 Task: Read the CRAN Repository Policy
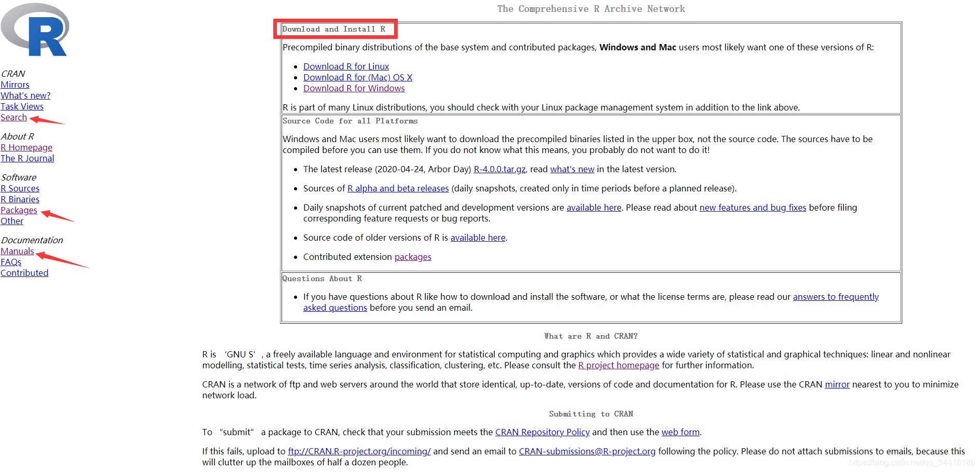pyautogui.click(x=542, y=432)
